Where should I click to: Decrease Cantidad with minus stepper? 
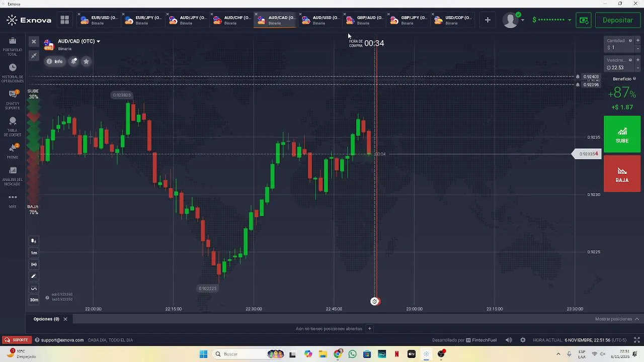[x=638, y=48]
